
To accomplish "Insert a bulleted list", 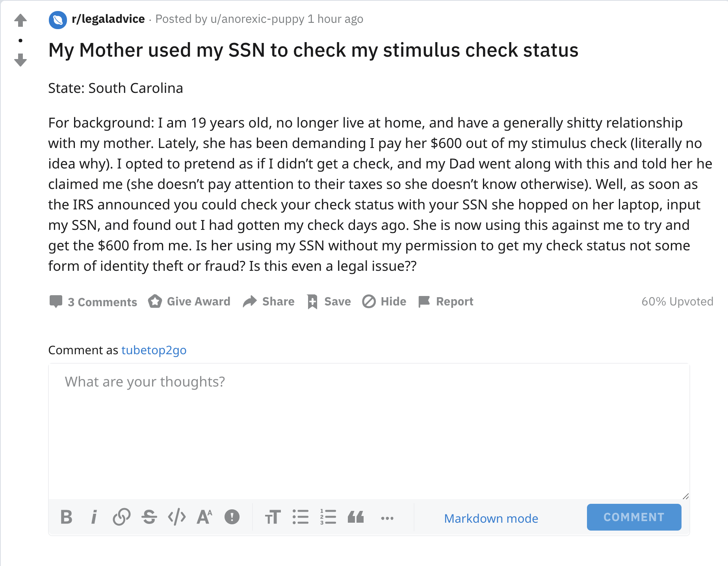I will tap(301, 517).
